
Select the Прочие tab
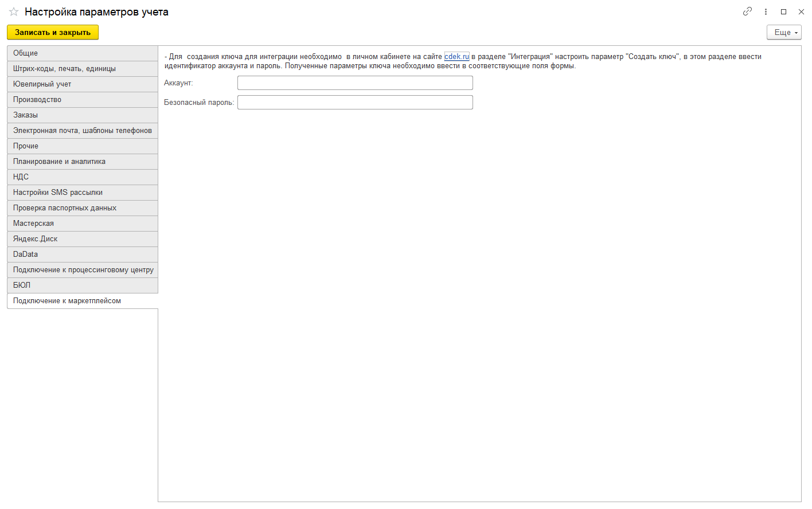83,146
